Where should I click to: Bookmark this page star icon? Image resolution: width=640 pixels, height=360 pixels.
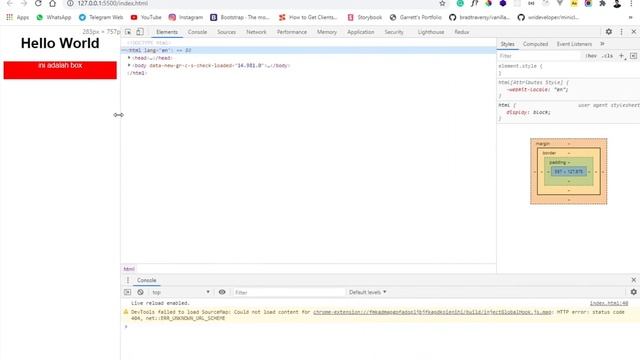click(x=442, y=3)
